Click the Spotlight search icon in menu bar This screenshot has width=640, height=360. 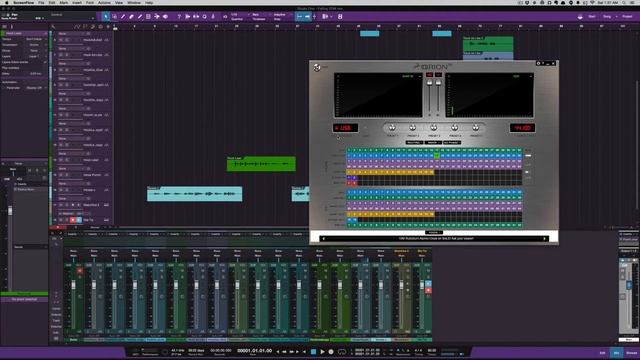[x=624, y=2]
